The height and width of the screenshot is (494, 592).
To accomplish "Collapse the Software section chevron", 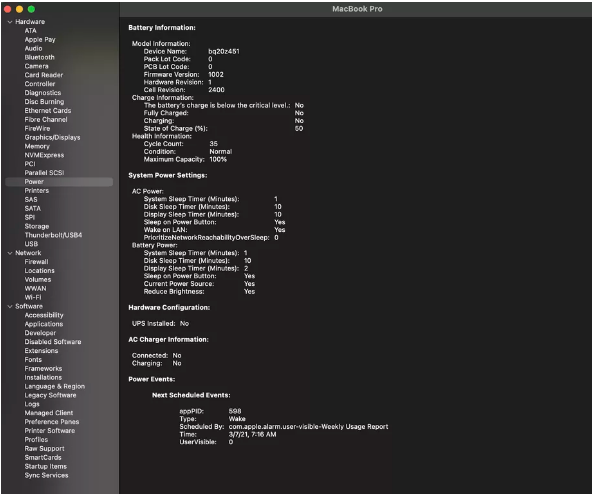I will [10, 306].
